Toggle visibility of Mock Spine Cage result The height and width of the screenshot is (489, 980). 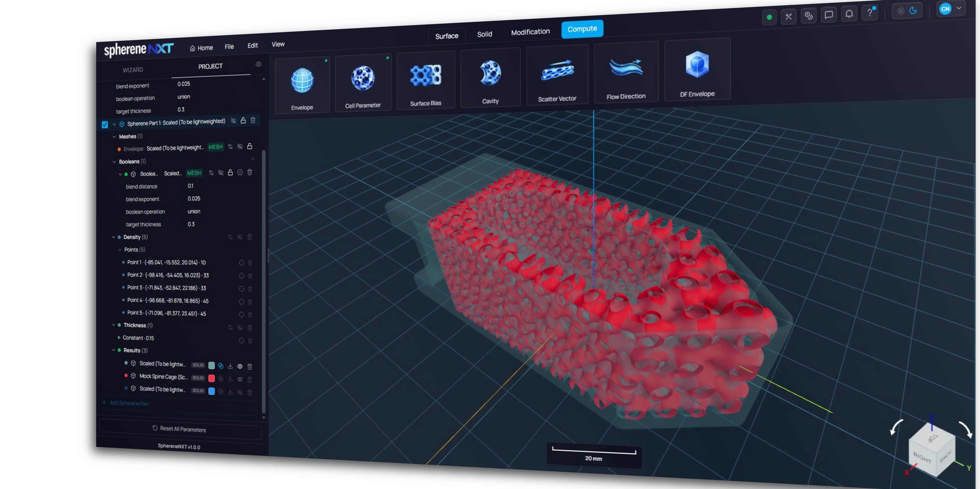(240, 379)
